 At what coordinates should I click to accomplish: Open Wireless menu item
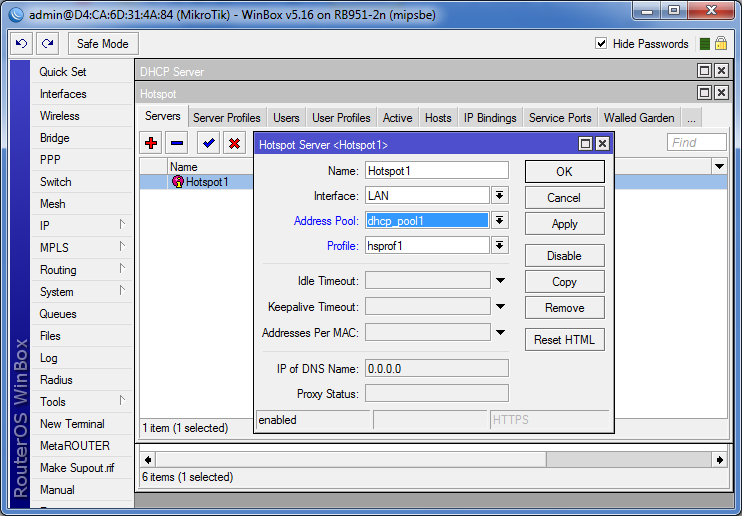[x=81, y=116]
